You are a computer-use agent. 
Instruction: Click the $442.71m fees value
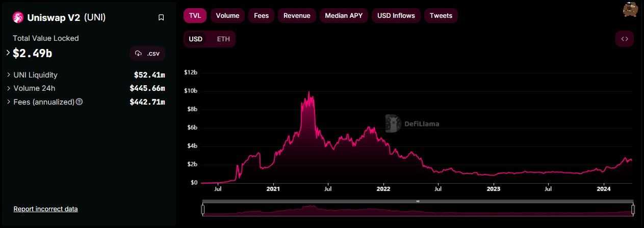(147, 102)
